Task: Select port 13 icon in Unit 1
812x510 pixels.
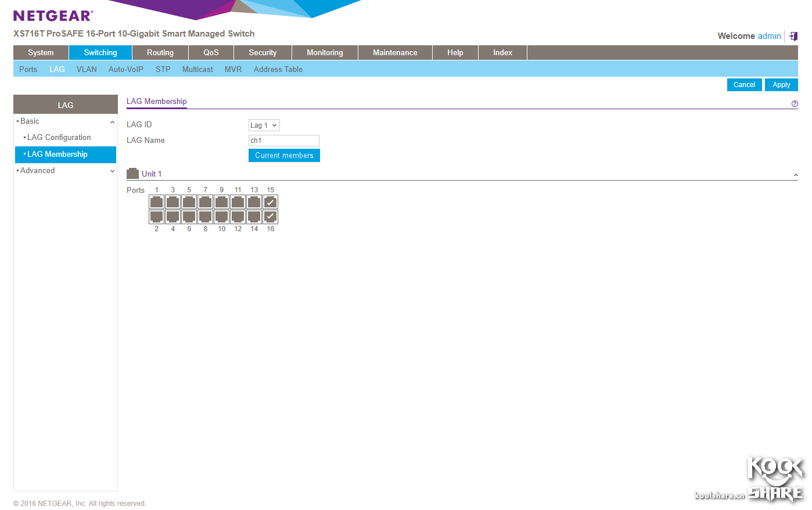Action: coord(254,202)
